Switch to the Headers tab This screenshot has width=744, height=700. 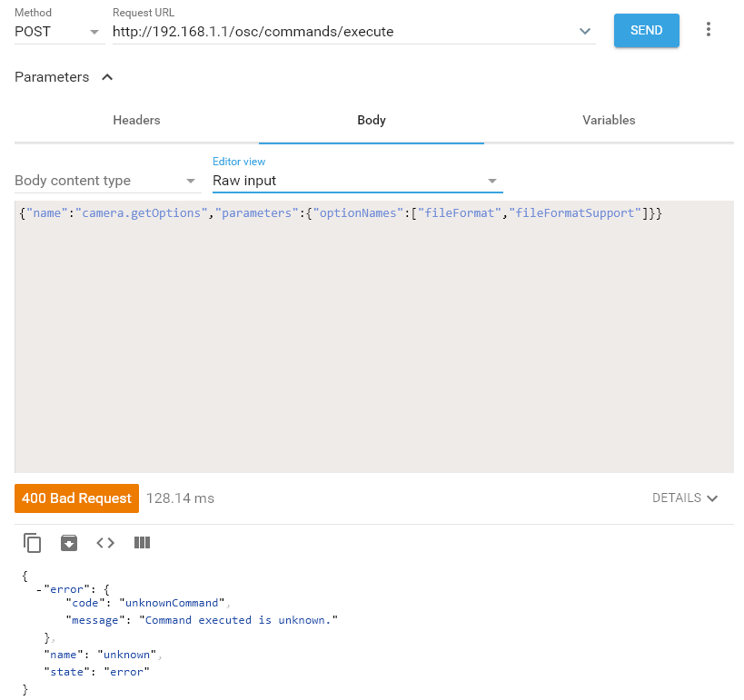click(136, 120)
